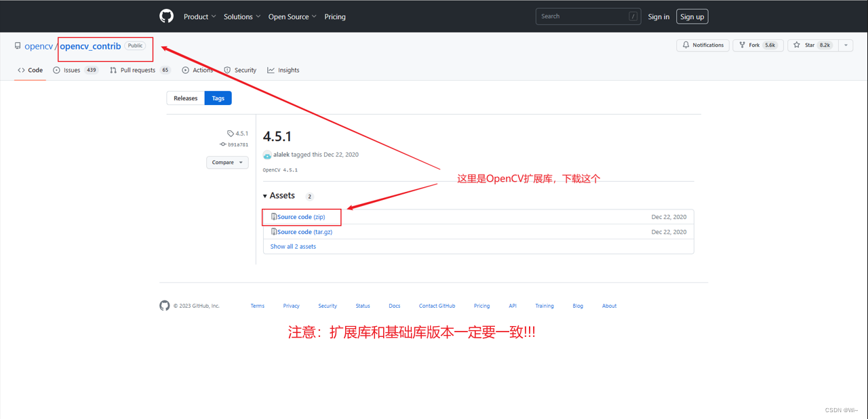Click alalek's avatar image
The width and height of the screenshot is (868, 419).
(x=267, y=155)
